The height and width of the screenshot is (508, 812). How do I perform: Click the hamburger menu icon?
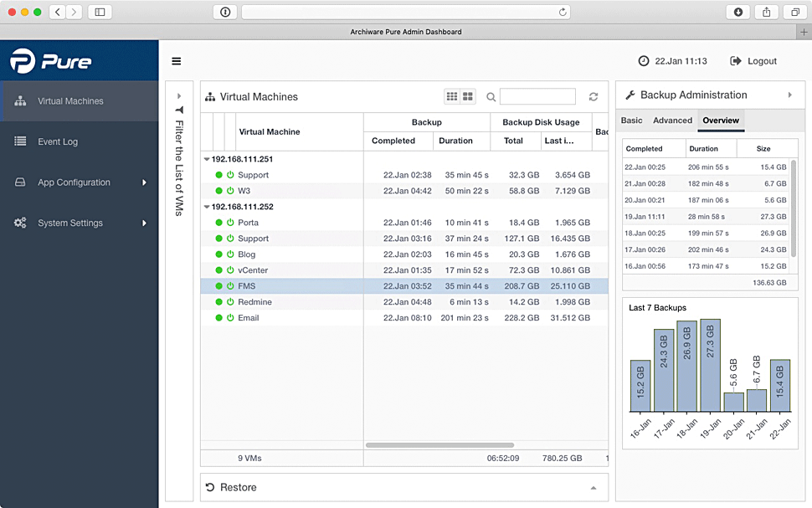click(x=176, y=61)
